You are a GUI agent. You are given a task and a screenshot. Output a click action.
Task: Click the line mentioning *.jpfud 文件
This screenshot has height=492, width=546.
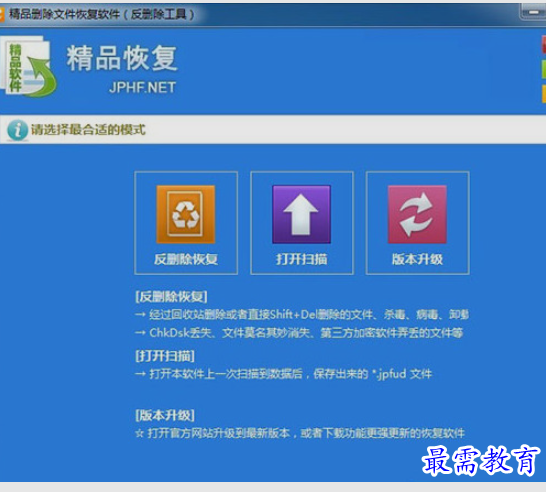[283, 374]
